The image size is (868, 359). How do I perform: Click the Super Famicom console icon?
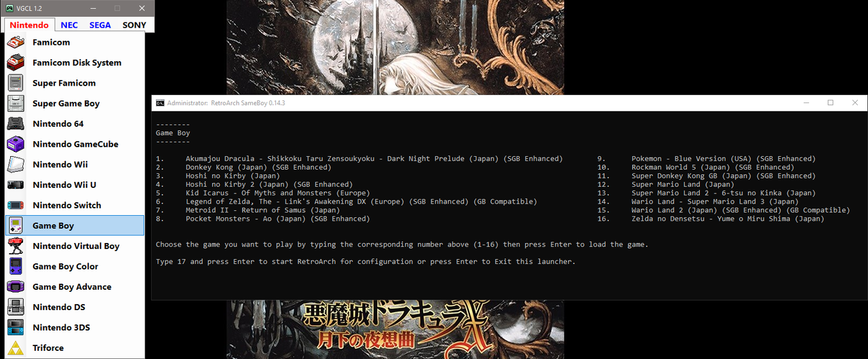[x=16, y=83]
